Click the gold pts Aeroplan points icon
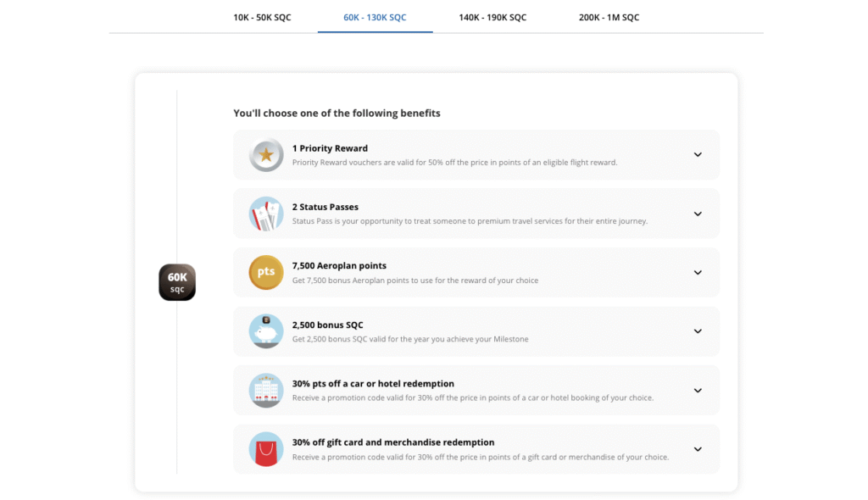This screenshot has width=868, height=500. click(266, 273)
